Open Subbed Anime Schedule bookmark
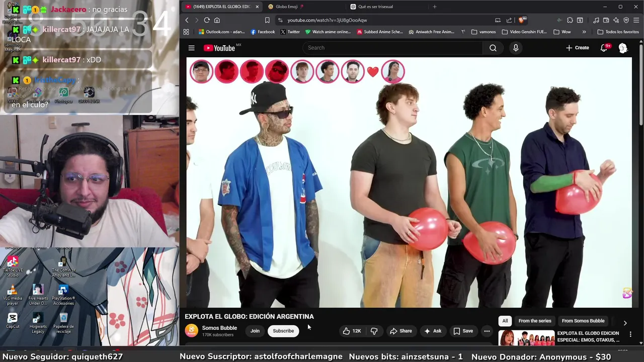The image size is (644, 362). pos(380,32)
